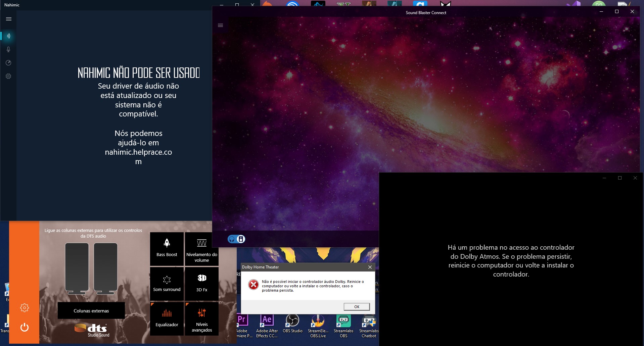Maximize the Sound Blaster Connect window
Screen dimensions: 644x346
pyautogui.click(x=617, y=11)
